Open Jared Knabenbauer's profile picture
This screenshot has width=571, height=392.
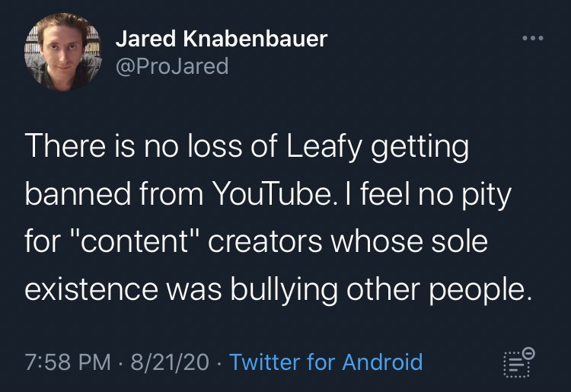[63, 52]
